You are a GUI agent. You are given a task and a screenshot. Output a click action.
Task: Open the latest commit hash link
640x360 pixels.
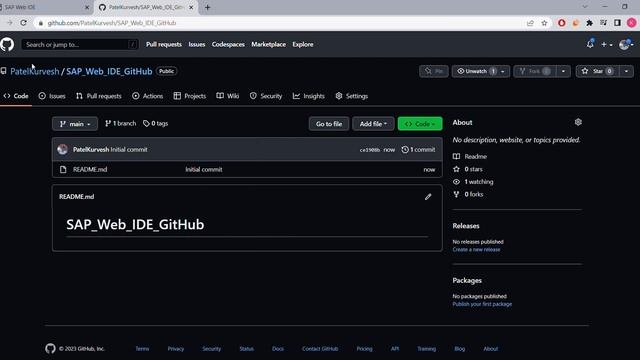pyautogui.click(x=369, y=150)
